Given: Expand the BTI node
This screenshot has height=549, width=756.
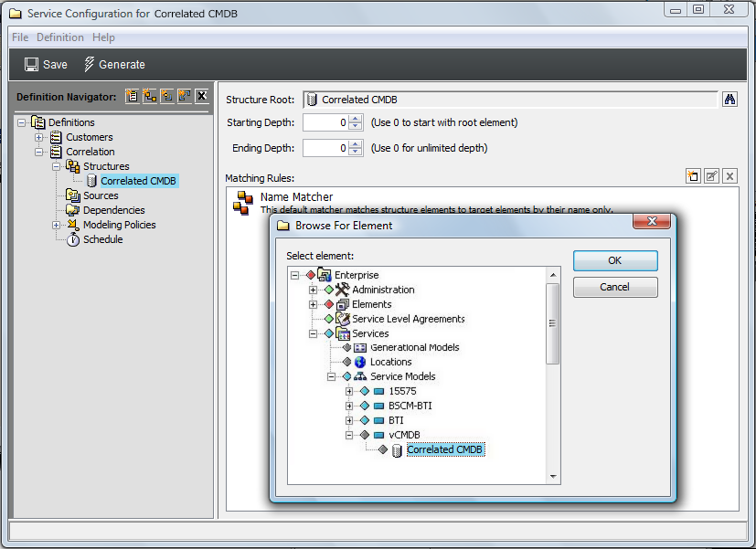Looking at the screenshot, I should point(349,420).
